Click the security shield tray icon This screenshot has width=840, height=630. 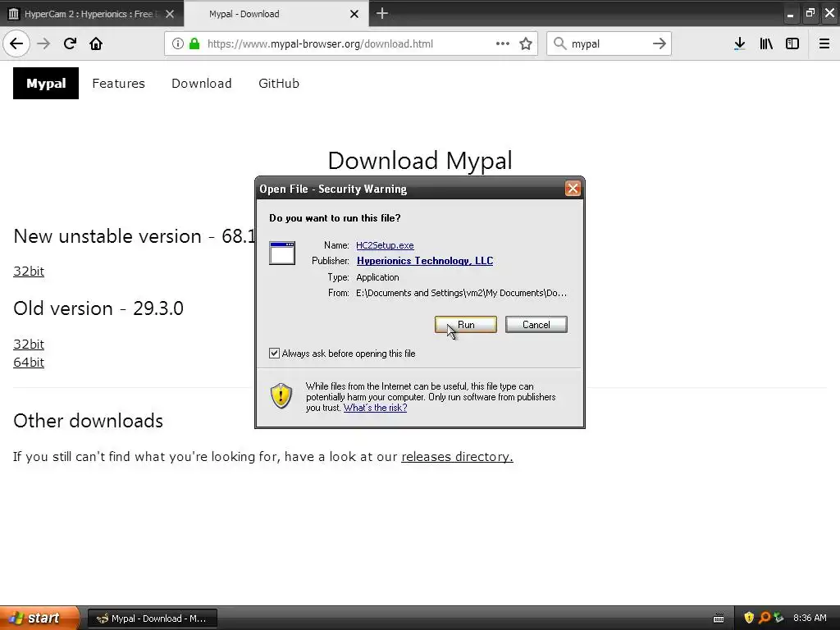pos(749,618)
